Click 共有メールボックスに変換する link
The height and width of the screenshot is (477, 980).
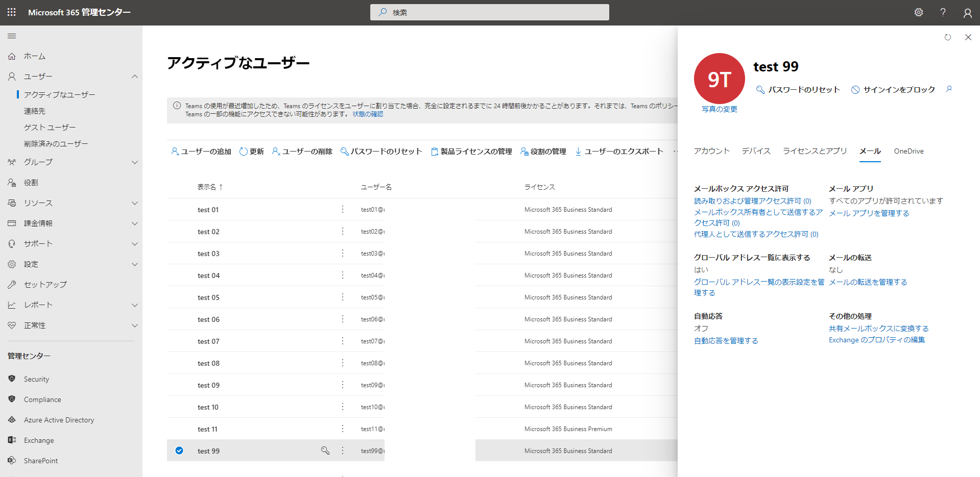[x=879, y=329]
